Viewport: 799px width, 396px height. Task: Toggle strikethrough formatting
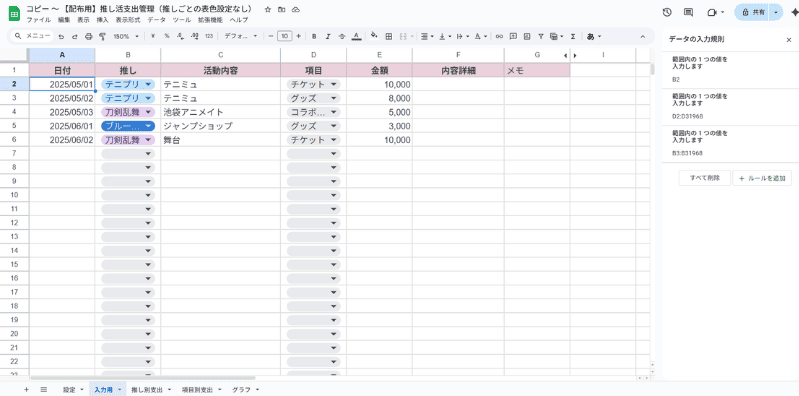(x=342, y=36)
